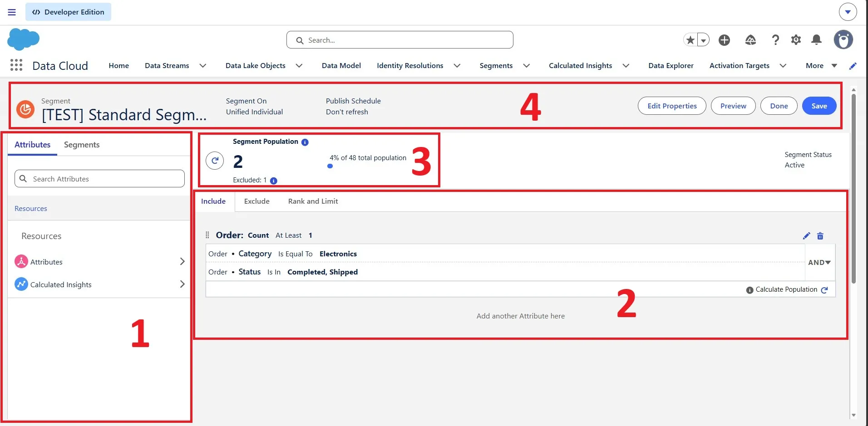Click the Developer Edition badge

(x=68, y=12)
